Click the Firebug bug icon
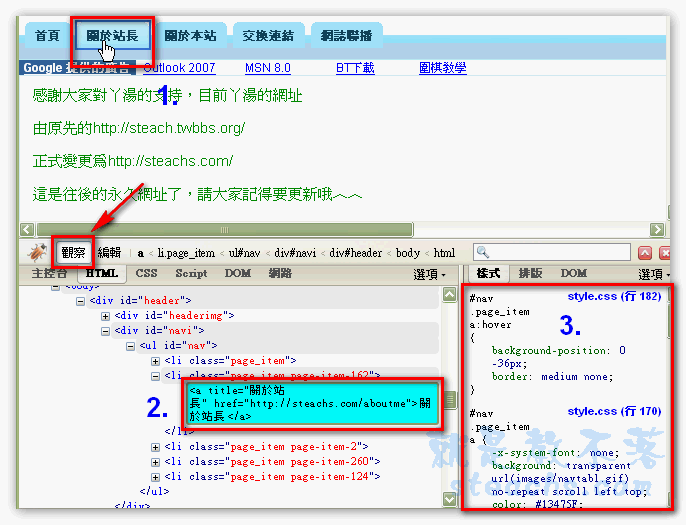 pyautogui.click(x=37, y=252)
